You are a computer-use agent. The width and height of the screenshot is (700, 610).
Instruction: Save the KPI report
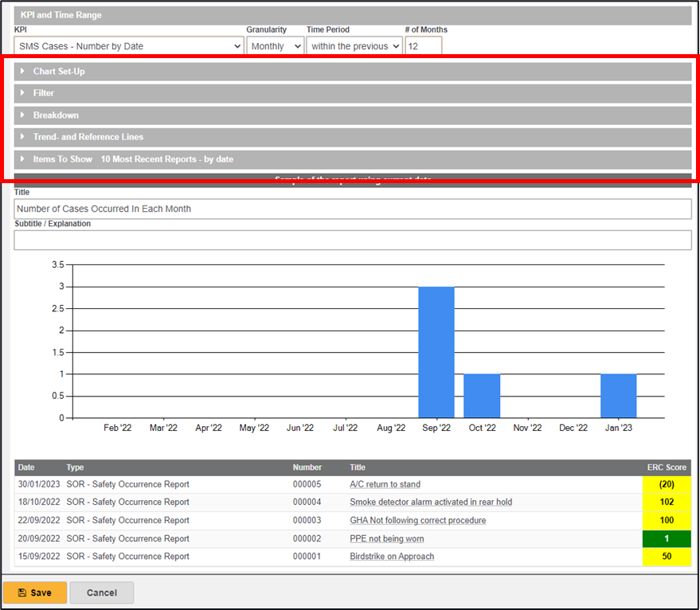coord(35,592)
